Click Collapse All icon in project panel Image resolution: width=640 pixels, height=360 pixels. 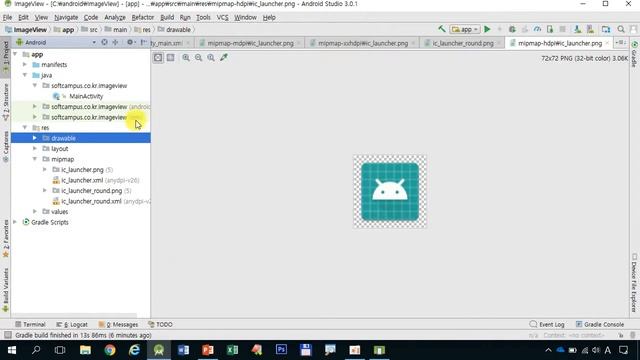pos(116,42)
